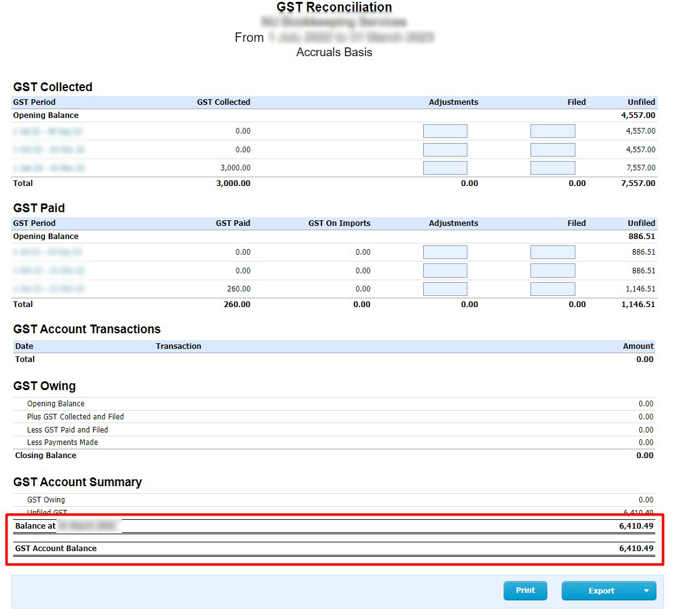Screen dimensions: 674x616
Task: Click 260.00 in the GST Paid Total row
Action: [x=237, y=305]
